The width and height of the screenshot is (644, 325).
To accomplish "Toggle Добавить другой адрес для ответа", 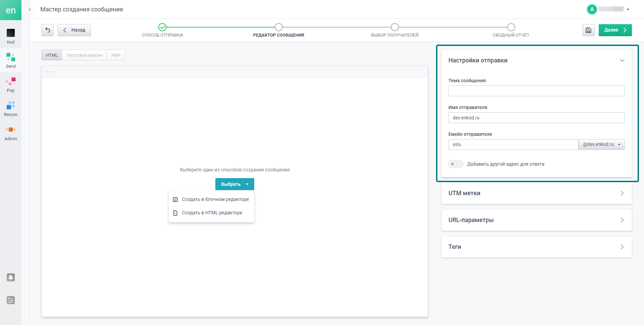I will pos(456,164).
